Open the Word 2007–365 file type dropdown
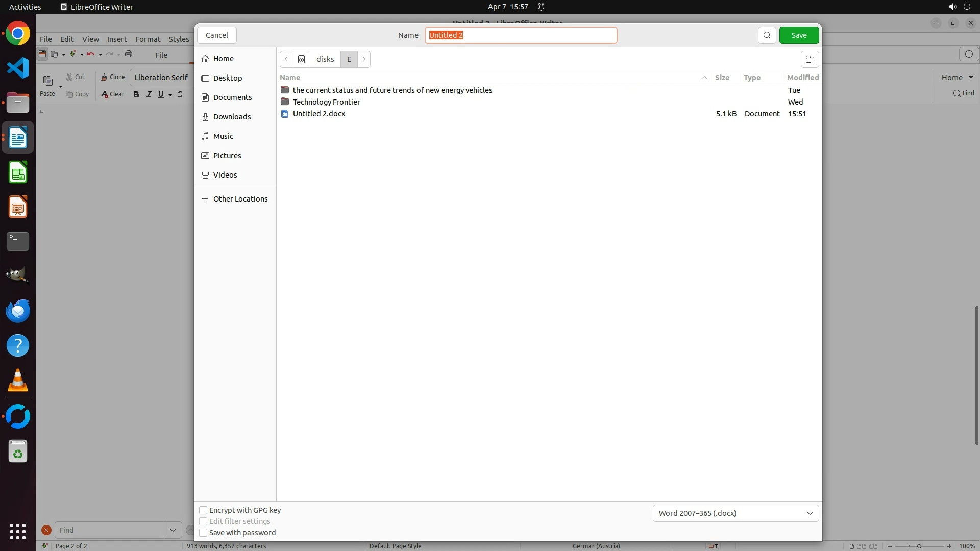 pyautogui.click(x=735, y=513)
